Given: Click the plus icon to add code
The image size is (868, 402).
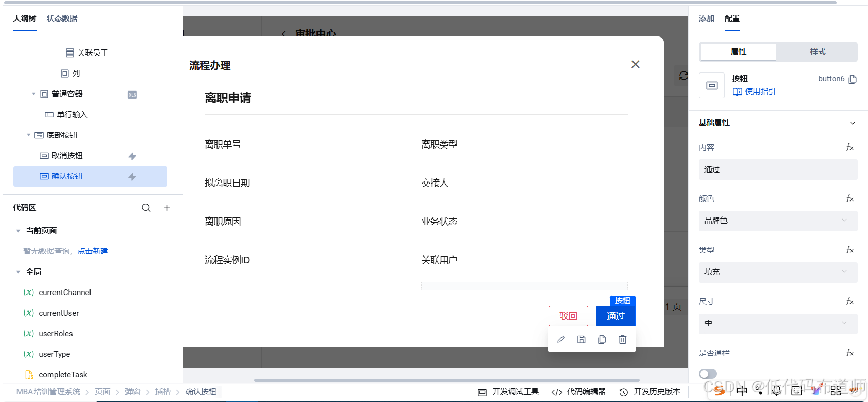Looking at the screenshot, I should click(x=167, y=208).
